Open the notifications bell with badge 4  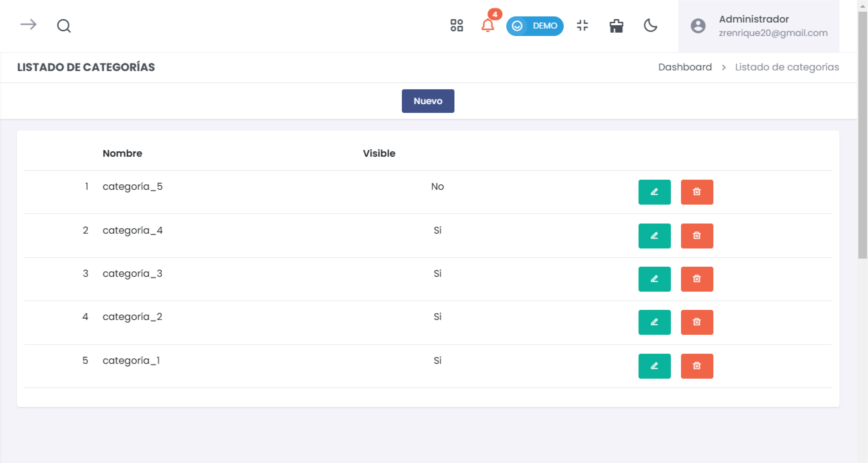point(487,25)
